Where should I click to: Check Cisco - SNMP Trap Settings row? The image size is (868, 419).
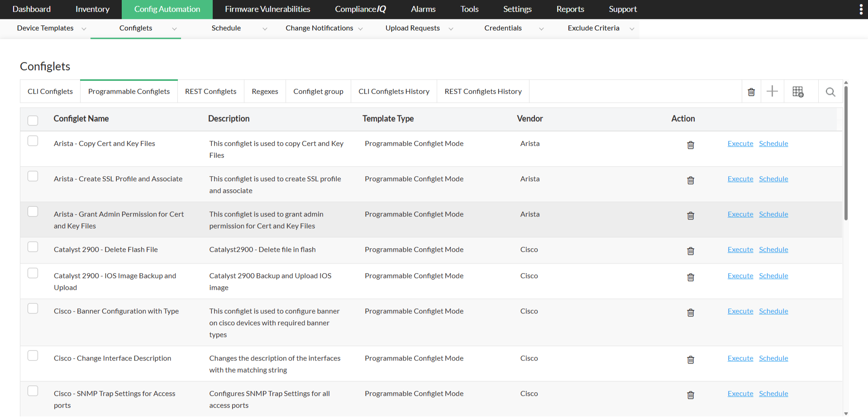tap(33, 391)
